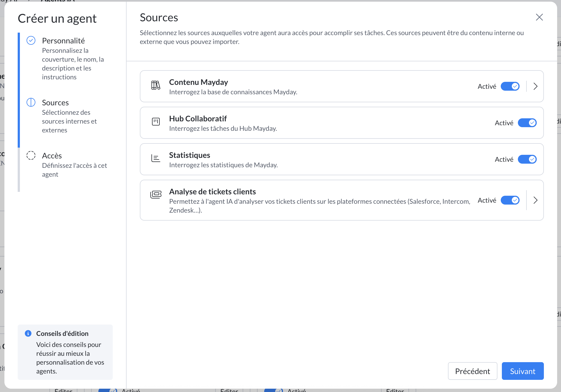This screenshot has width=561, height=392.
Task: Open Analyse de tickets clients chevron arrow
Action: point(535,200)
